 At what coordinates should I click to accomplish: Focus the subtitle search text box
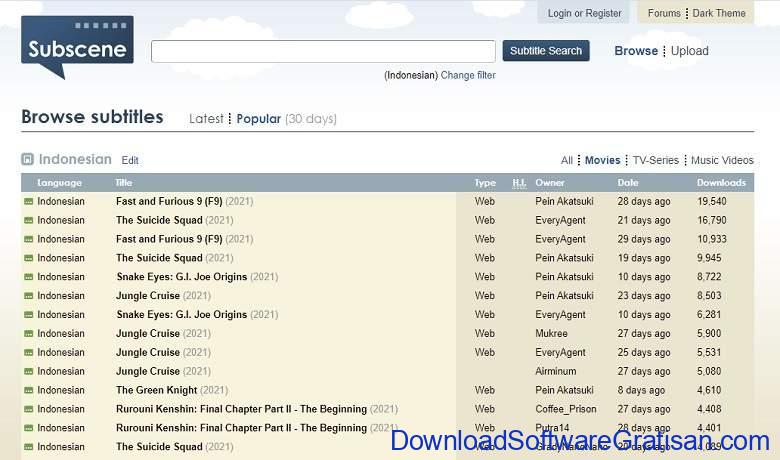323,51
